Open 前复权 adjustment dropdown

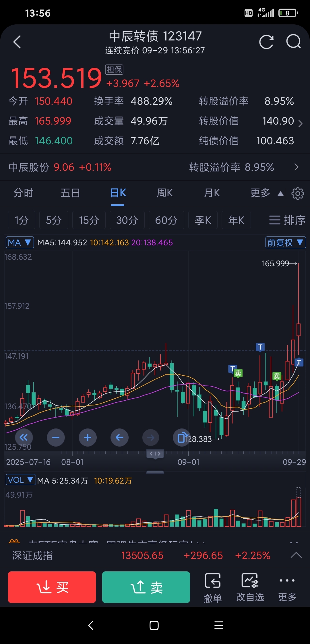pyautogui.click(x=285, y=243)
